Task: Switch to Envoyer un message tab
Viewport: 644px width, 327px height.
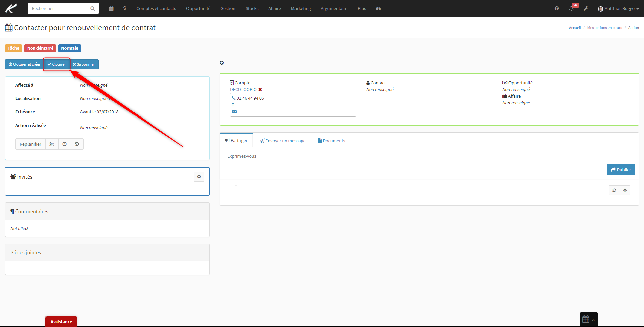Action: (x=282, y=141)
